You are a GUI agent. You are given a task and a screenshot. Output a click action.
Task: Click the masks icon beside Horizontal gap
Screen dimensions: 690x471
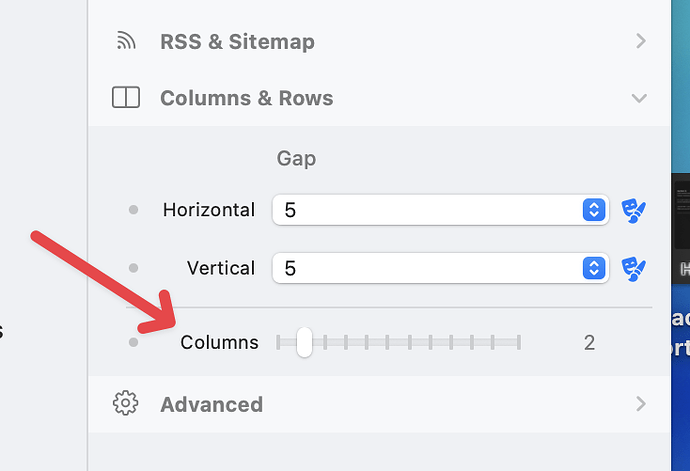pyautogui.click(x=633, y=210)
